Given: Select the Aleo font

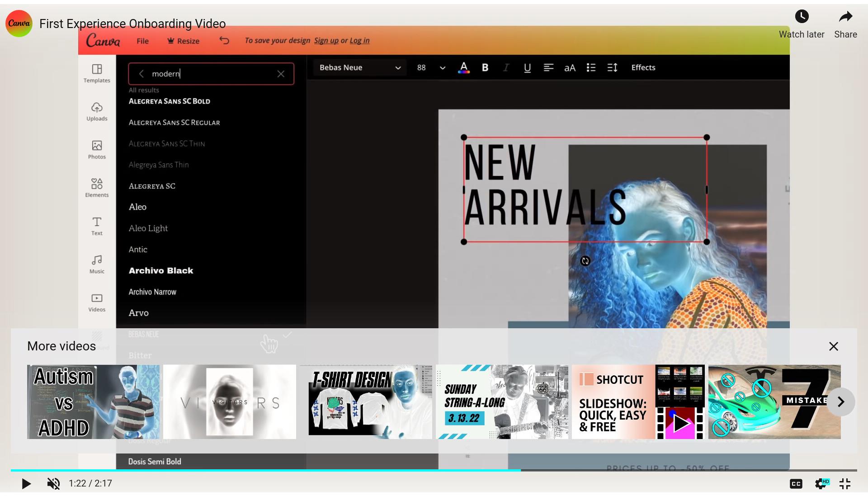Looking at the screenshot, I should click(x=137, y=207).
